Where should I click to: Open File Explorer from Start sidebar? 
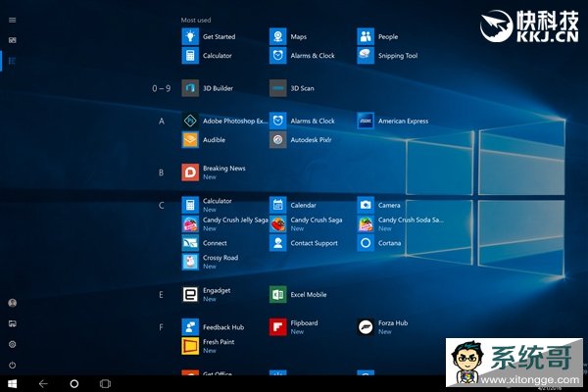coord(13,323)
